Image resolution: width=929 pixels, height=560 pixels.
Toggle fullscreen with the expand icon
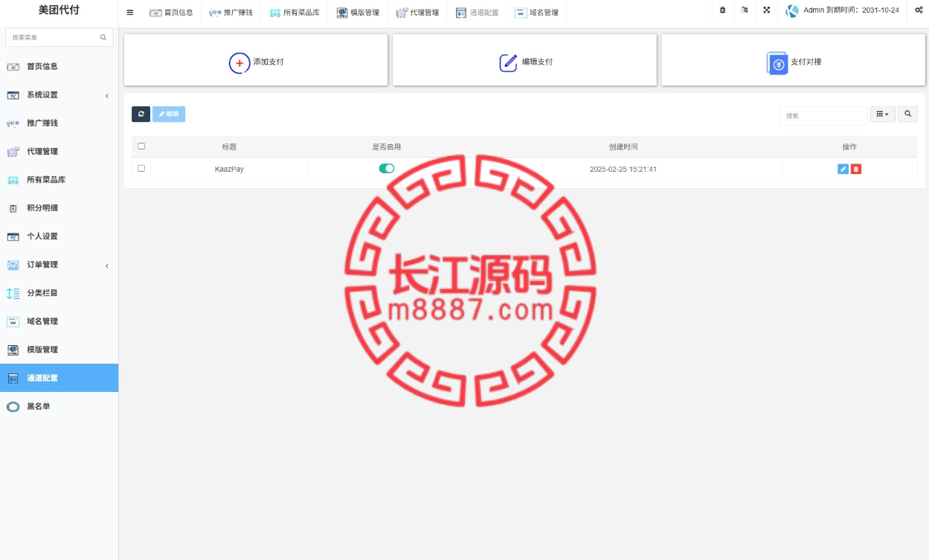click(766, 10)
